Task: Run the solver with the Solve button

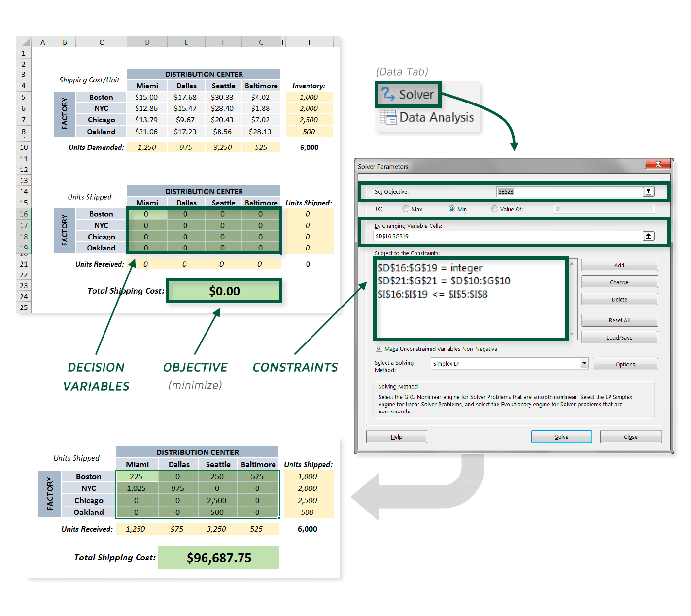Action: tap(562, 437)
